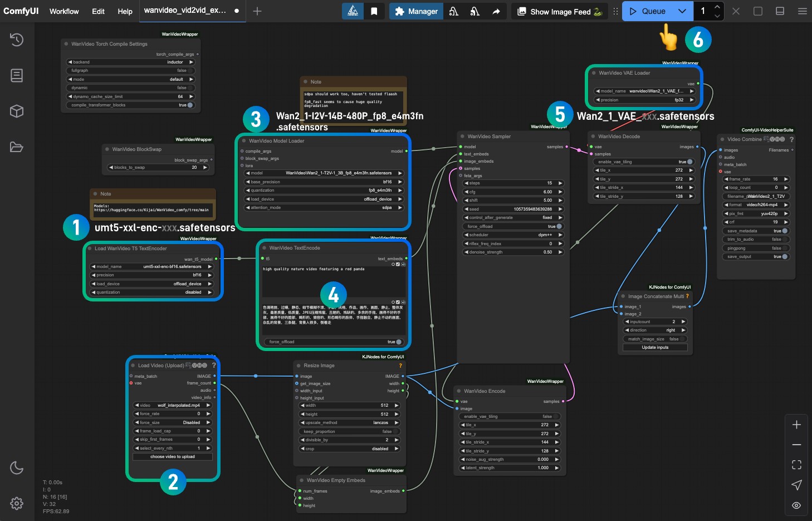Click Show Image Feed button
Image resolution: width=812 pixels, height=521 pixels.
pos(559,11)
